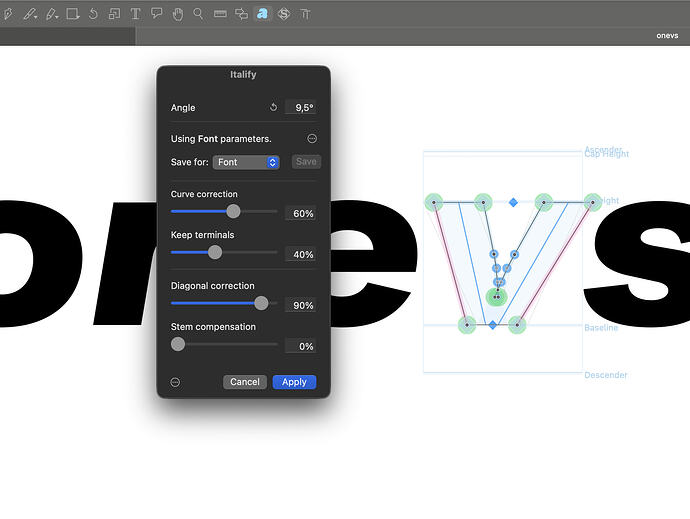The width and height of the screenshot is (690, 519).
Task: Open the onevs tab
Action: click(x=667, y=36)
